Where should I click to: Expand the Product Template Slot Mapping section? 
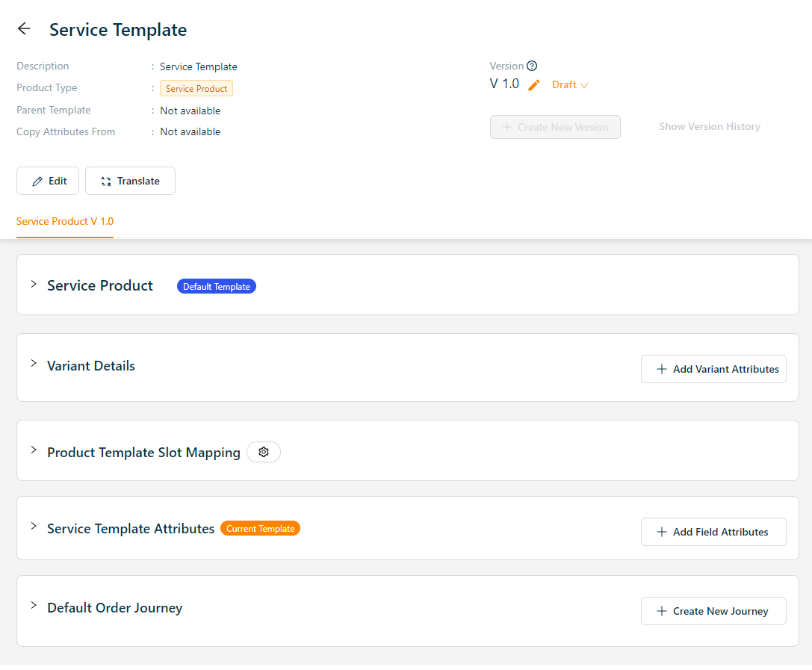point(34,450)
